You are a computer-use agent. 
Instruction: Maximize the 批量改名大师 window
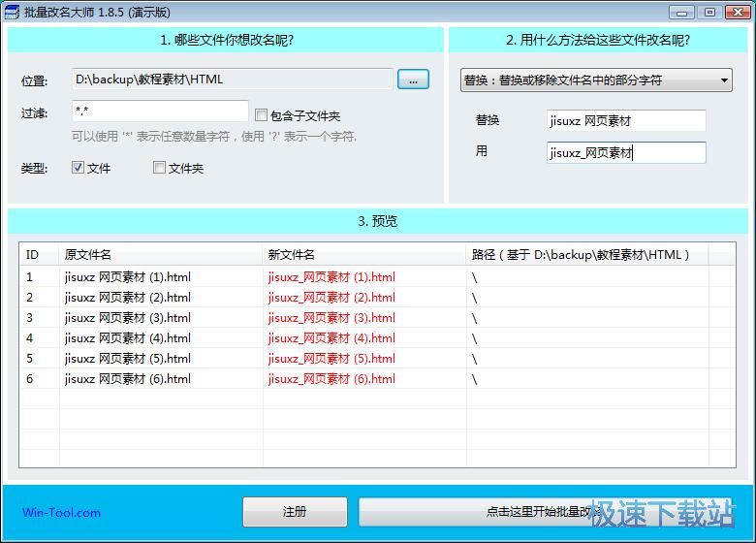[x=709, y=12]
